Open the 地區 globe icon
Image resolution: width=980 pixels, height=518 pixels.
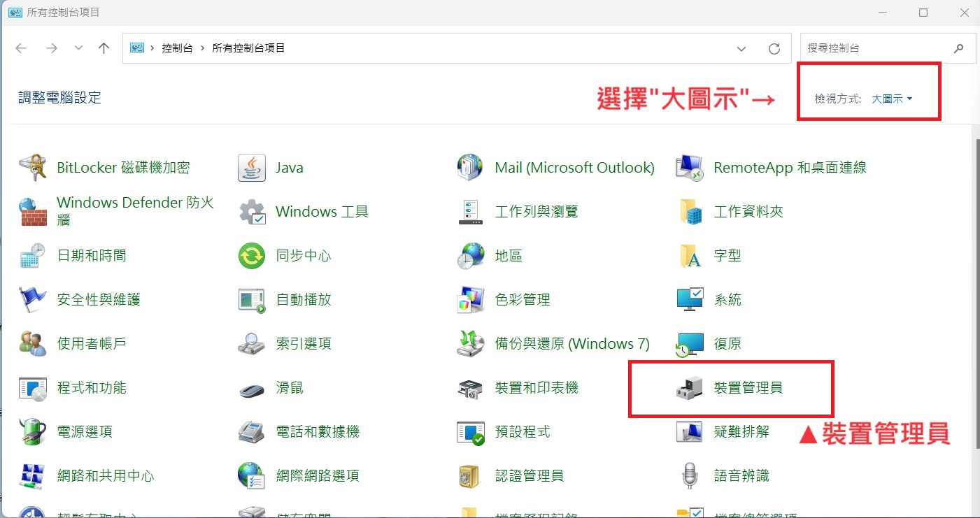(x=470, y=256)
